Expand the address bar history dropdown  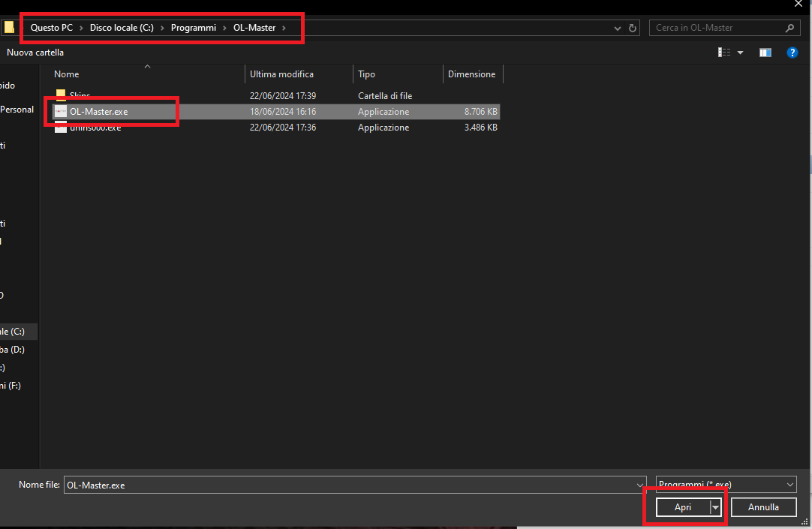pyautogui.click(x=618, y=29)
